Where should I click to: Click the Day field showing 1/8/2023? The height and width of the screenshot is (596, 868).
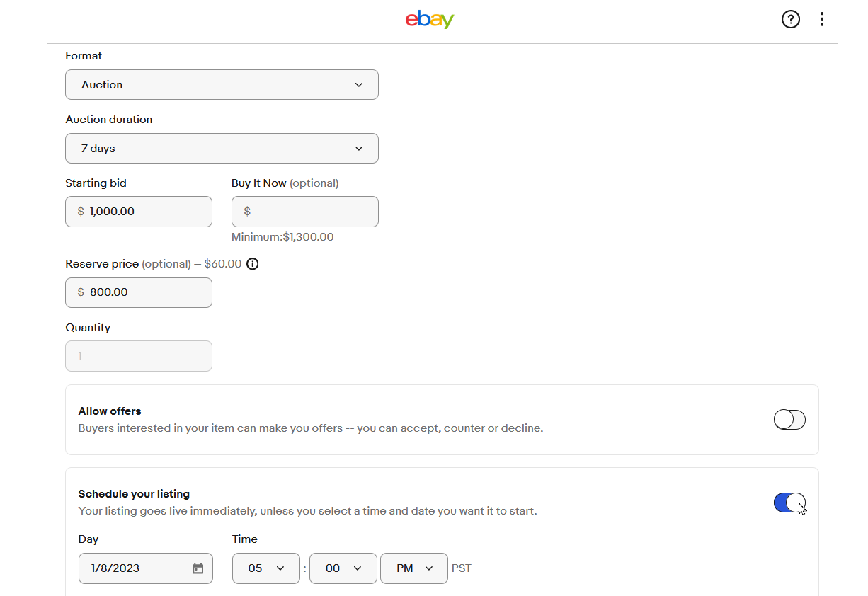tap(135, 568)
